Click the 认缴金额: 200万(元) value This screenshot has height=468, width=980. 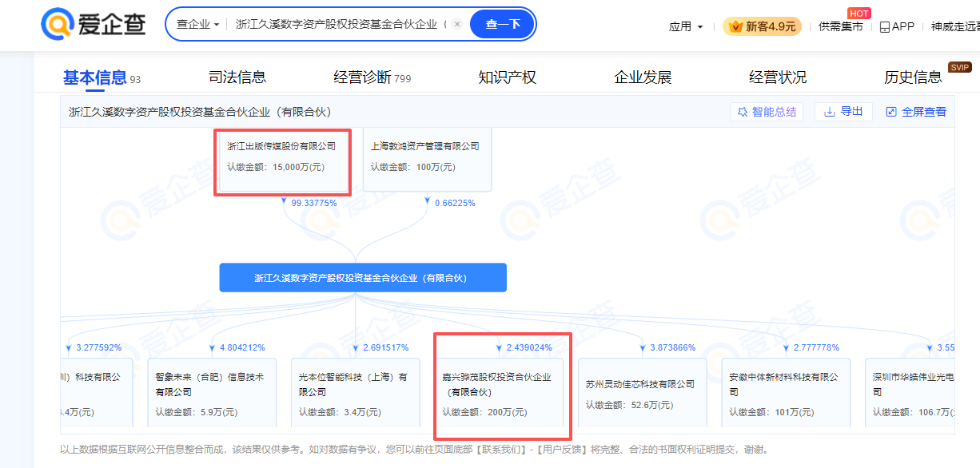click(484, 412)
